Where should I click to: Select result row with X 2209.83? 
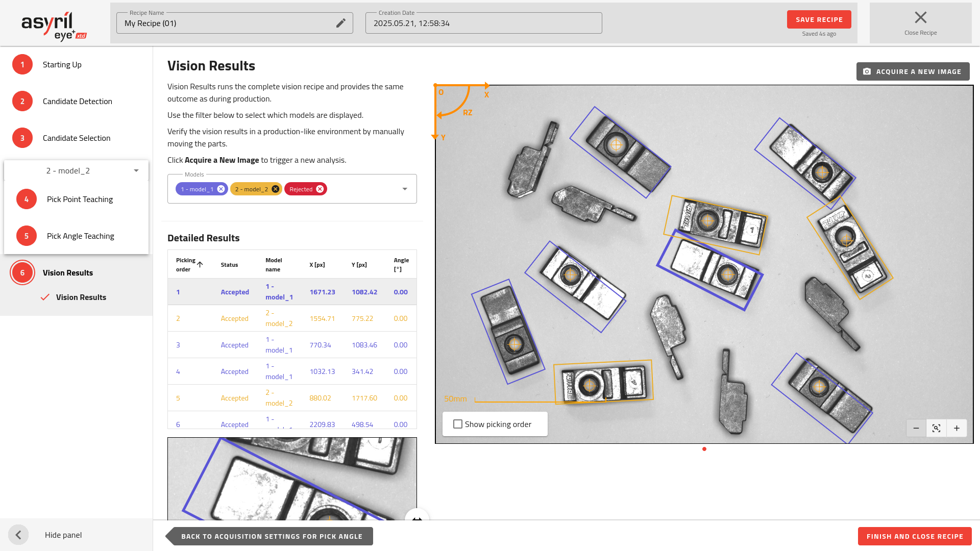292,420
